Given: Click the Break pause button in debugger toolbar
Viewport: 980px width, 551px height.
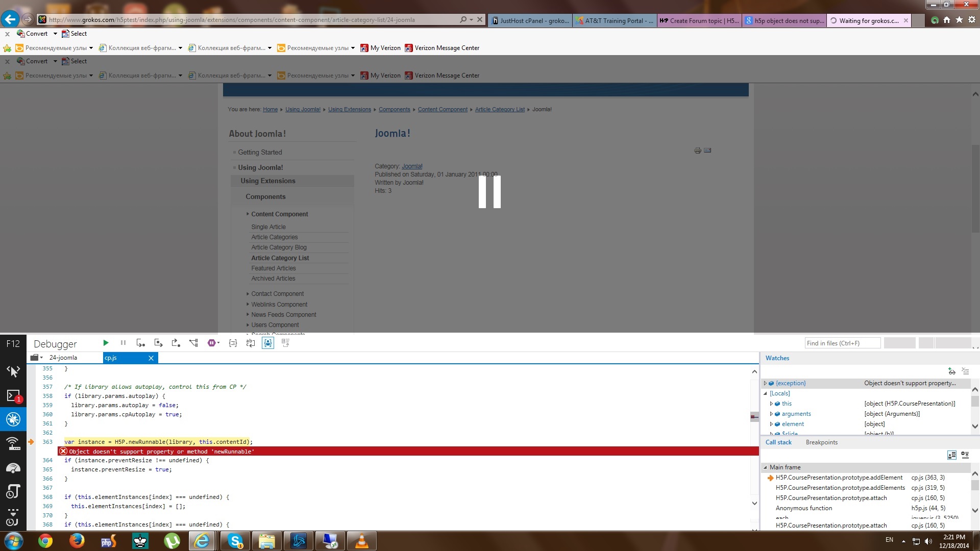Looking at the screenshot, I should [x=123, y=343].
